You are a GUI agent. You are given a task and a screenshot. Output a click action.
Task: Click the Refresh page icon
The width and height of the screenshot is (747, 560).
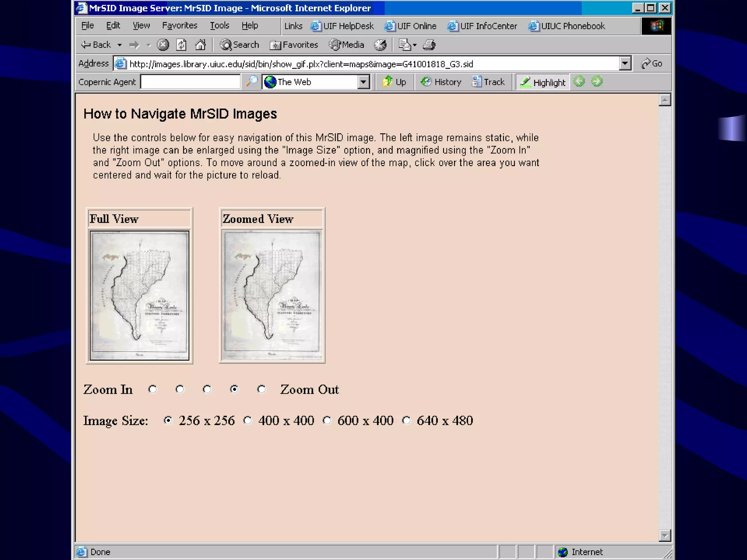(x=181, y=45)
